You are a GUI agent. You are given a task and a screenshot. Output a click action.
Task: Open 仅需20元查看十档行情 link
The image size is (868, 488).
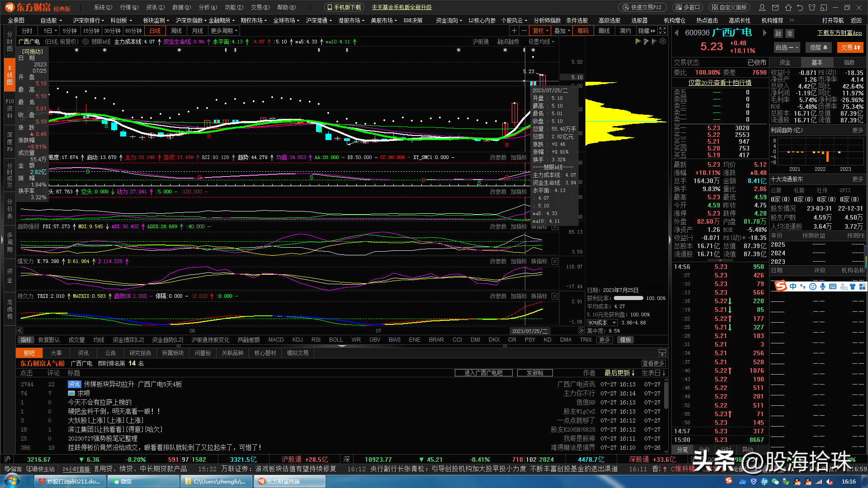[720, 83]
